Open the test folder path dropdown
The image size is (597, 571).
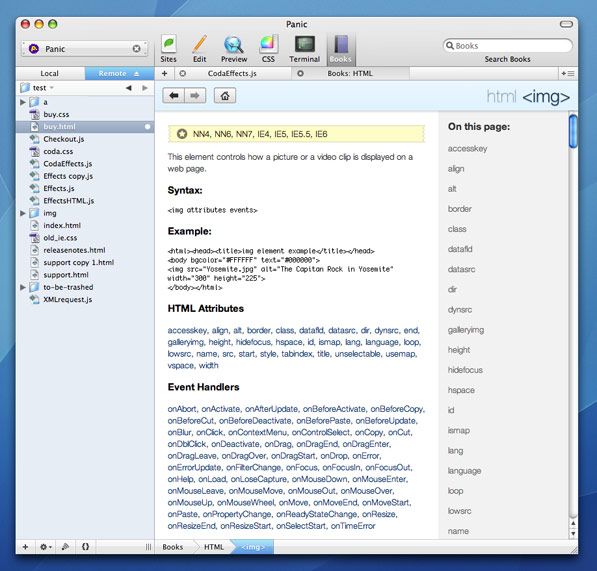[x=37, y=88]
